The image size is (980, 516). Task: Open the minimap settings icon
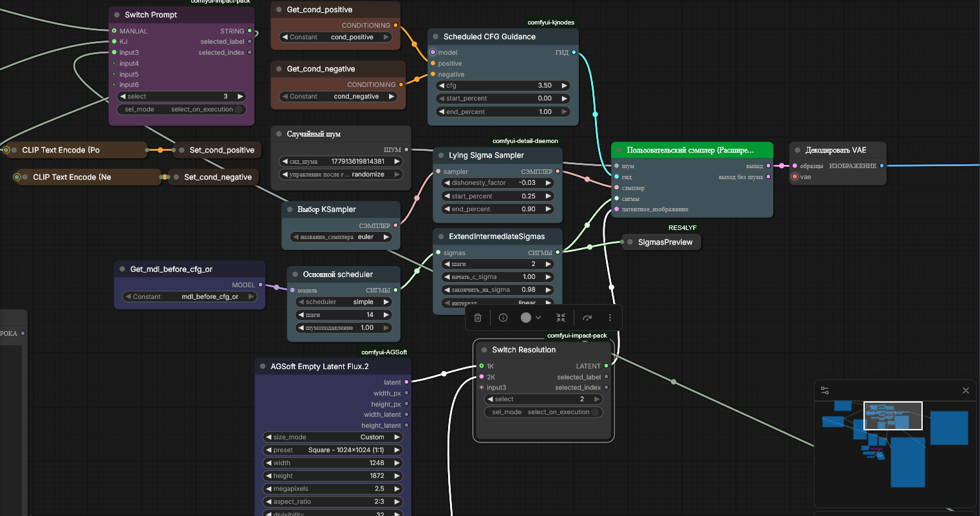[825, 390]
